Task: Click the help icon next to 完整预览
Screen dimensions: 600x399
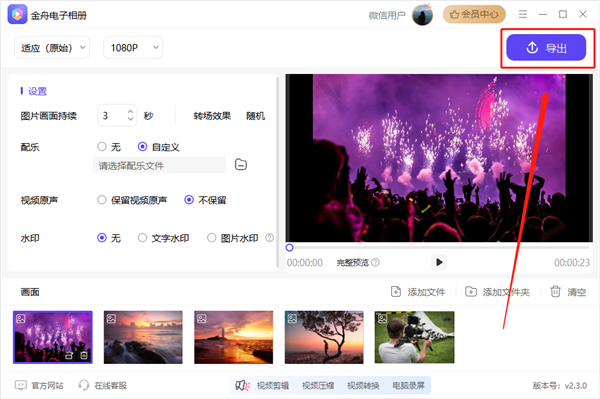Action: click(x=376, y=262)
